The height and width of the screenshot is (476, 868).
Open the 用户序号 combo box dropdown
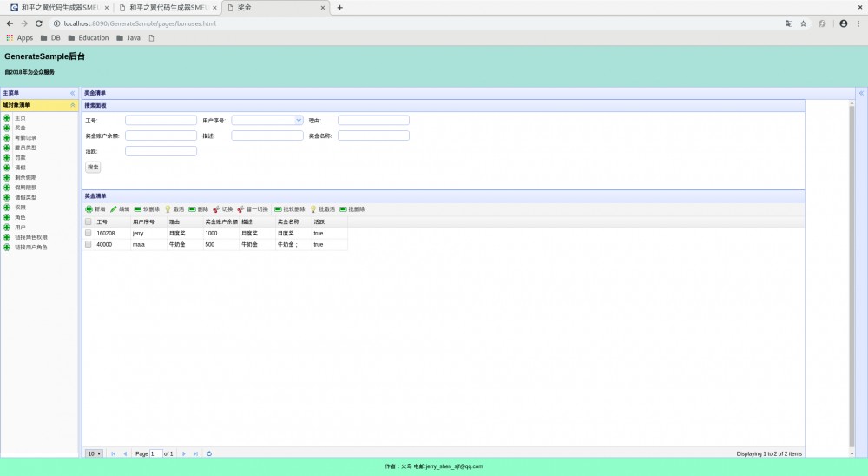coord(299,120)
